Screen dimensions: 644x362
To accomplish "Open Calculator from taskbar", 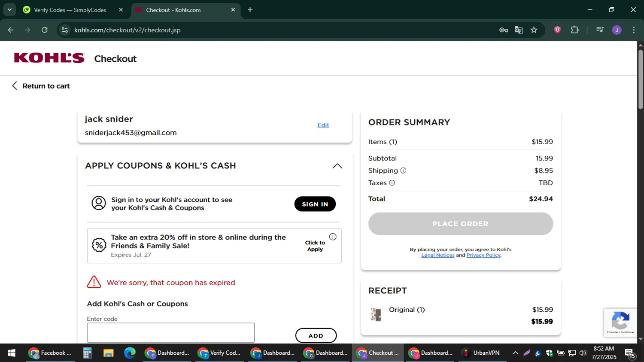I will 88,353.
